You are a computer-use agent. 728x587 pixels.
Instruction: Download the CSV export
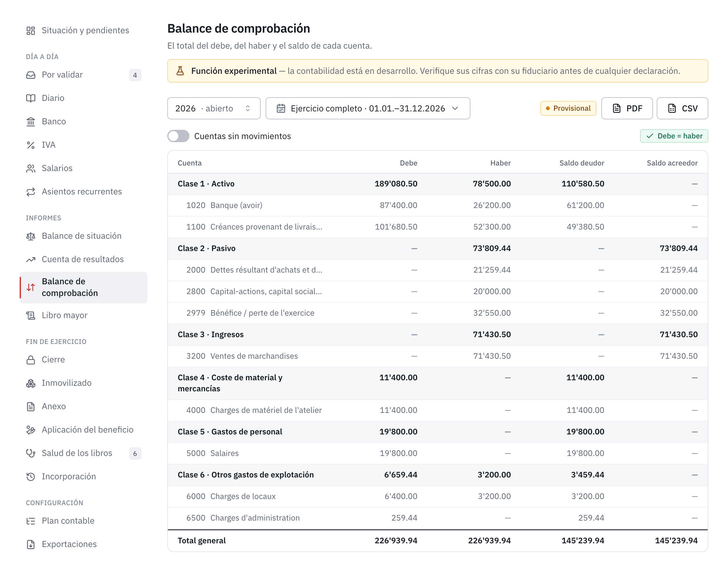682,108
